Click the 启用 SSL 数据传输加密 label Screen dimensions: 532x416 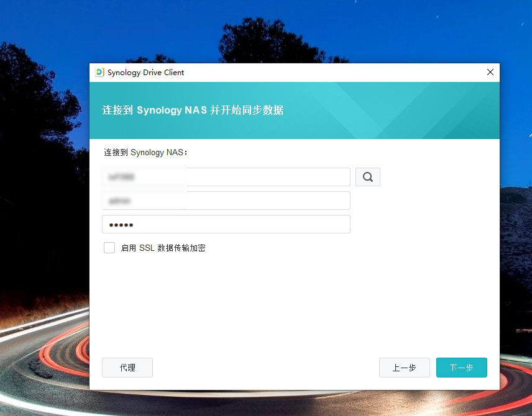pyautogui.click(x=163, y=248)
